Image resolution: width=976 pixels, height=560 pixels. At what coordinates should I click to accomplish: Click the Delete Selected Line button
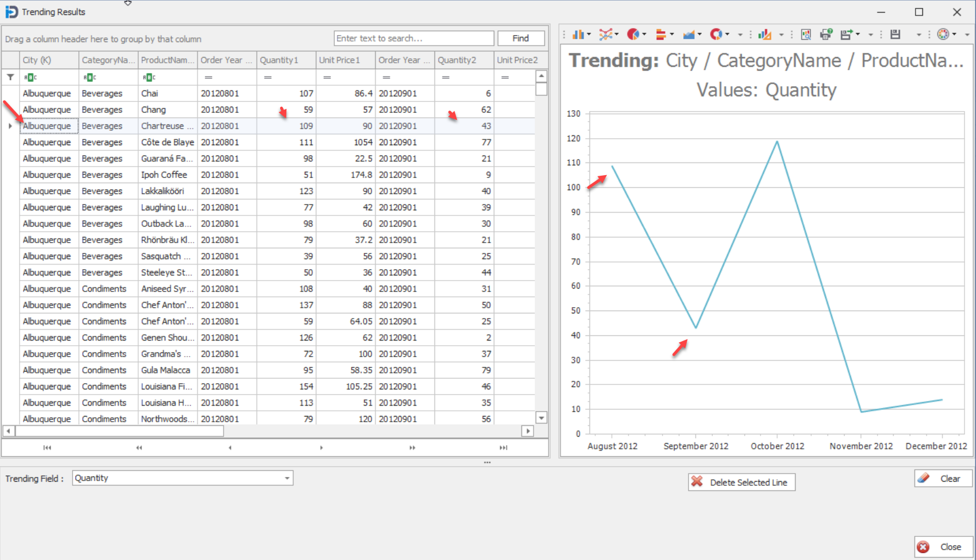742,482
